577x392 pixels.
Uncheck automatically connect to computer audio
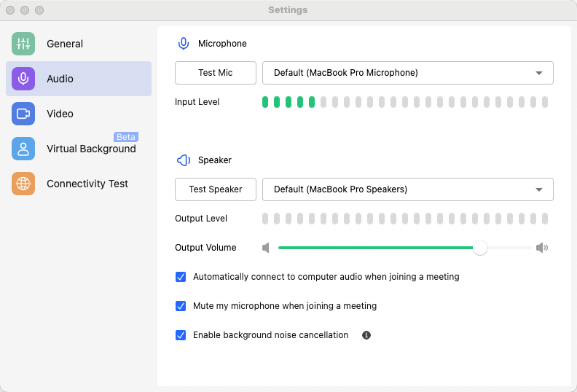181,277
